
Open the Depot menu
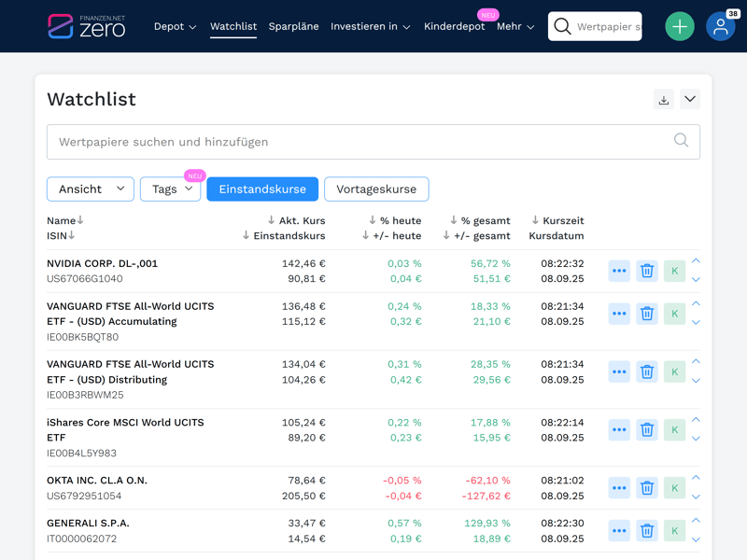coord(175,26)
